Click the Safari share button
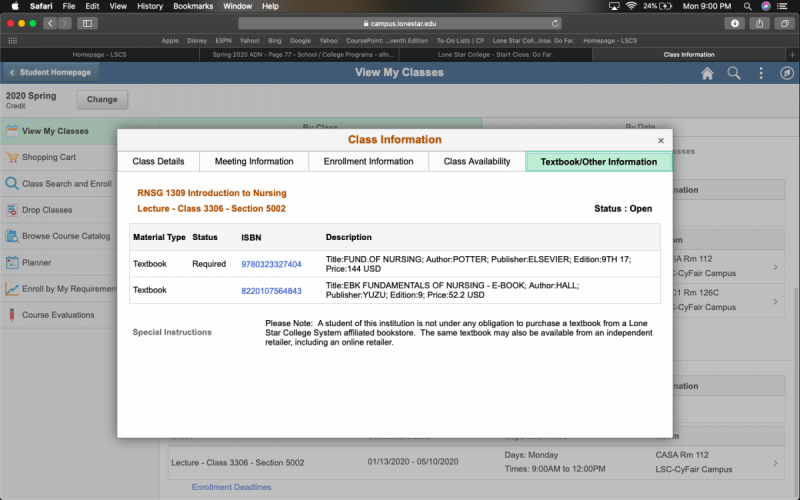The image size is (800, 500). (x=760, y=23)
